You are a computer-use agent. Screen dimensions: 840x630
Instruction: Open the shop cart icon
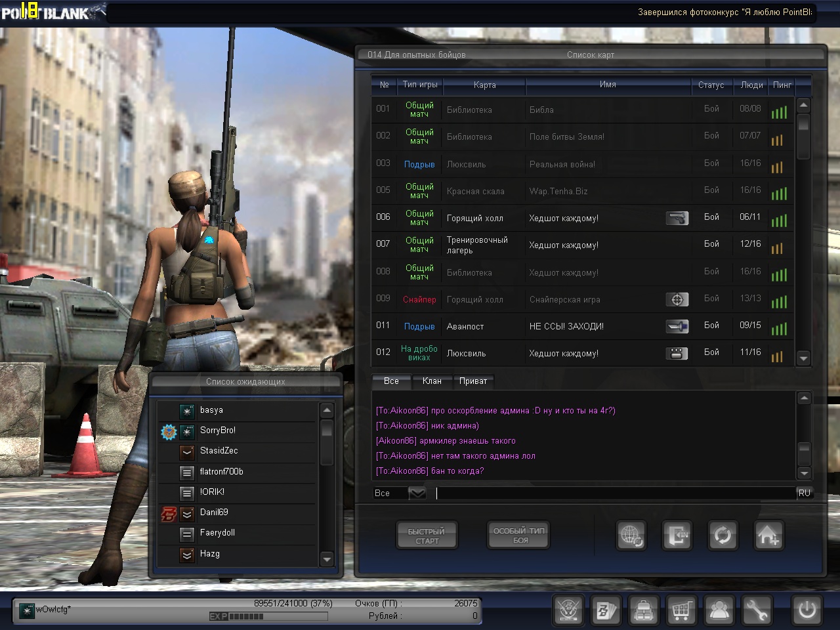(682, 610)
